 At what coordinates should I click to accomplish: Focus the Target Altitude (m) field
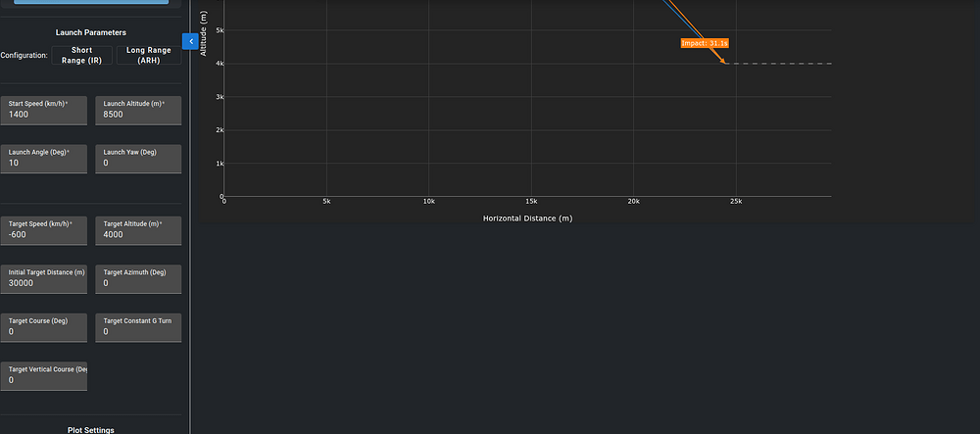click(x=138, y=234)
